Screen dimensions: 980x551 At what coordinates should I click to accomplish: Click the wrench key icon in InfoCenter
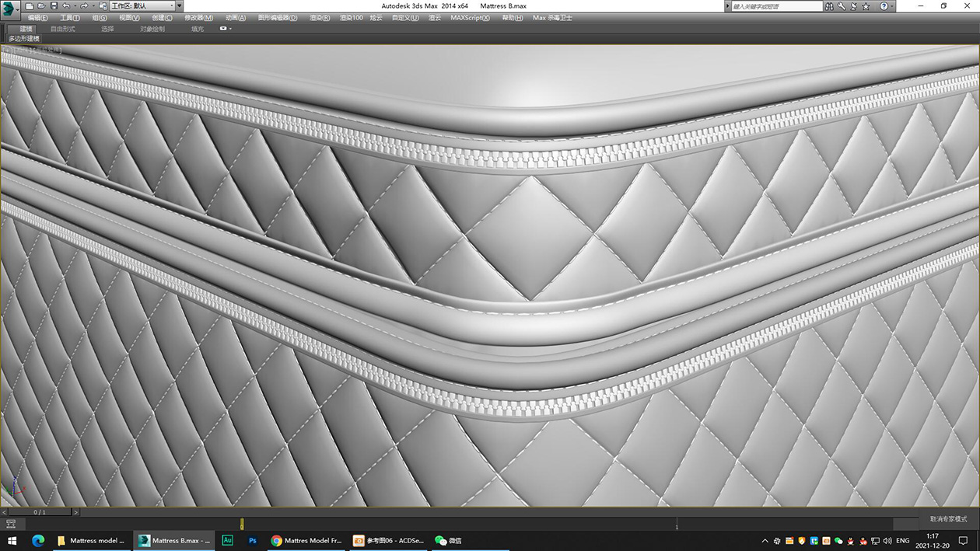tap(842, 6)
